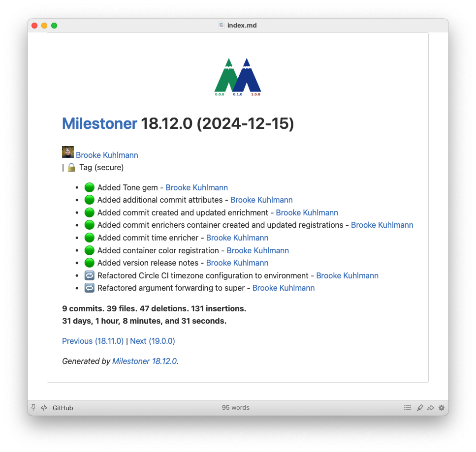
Task: Open Brooke Kuhlmann author link below heading
Action: pyautogui.click(x=107, y=155)
